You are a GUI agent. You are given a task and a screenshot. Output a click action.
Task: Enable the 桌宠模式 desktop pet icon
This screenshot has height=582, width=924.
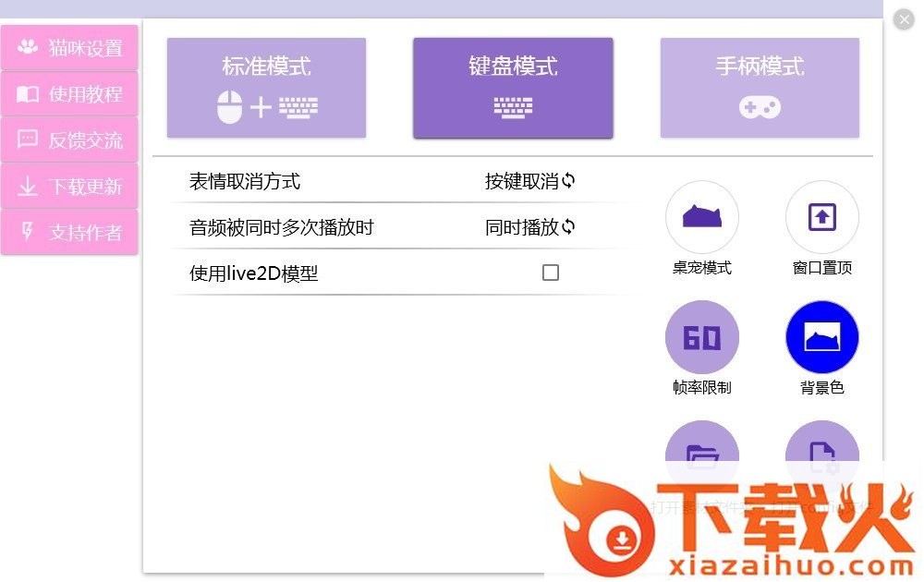(x=702, y=217)
